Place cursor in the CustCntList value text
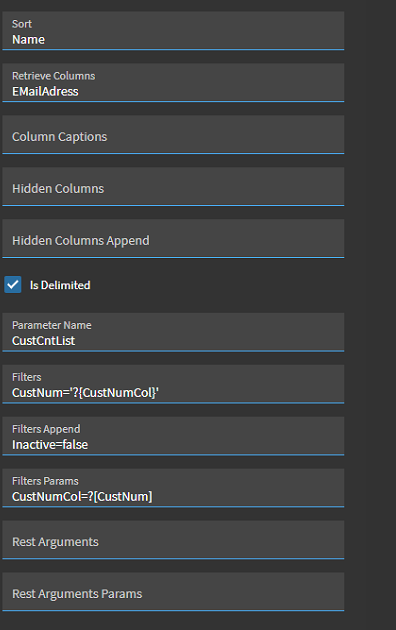396x630 pixels. point(43,341)
